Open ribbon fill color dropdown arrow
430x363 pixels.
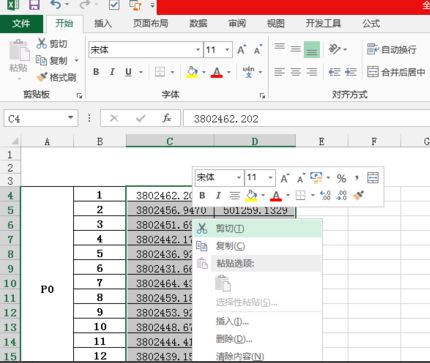click(x=203, y=72)
